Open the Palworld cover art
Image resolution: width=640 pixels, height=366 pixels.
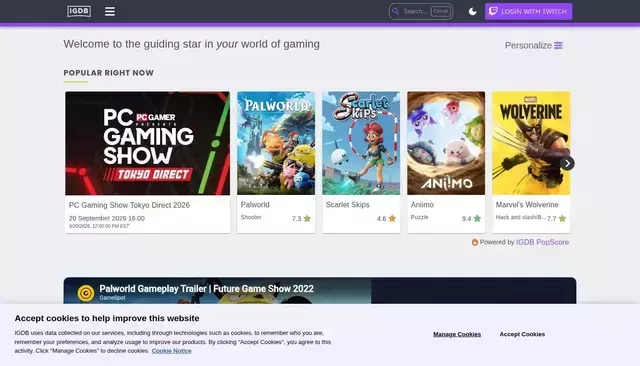(x=276, y=143)
